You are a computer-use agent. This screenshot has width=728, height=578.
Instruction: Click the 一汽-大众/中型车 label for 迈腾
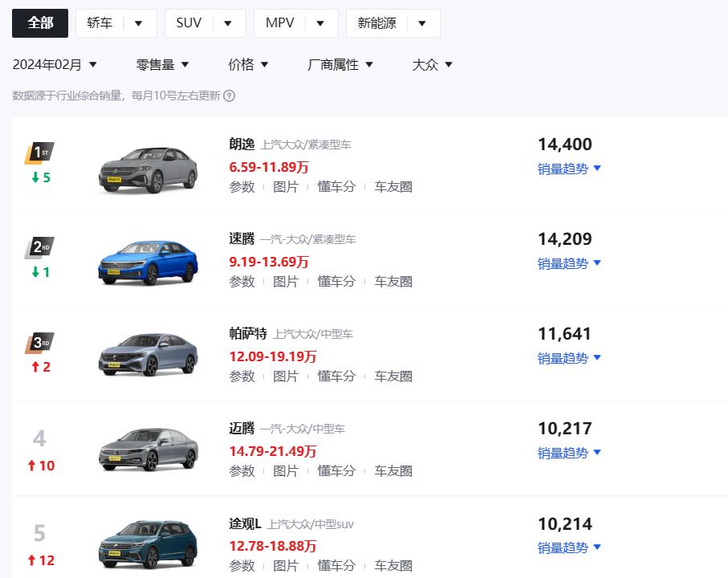(x=303, y=429)
